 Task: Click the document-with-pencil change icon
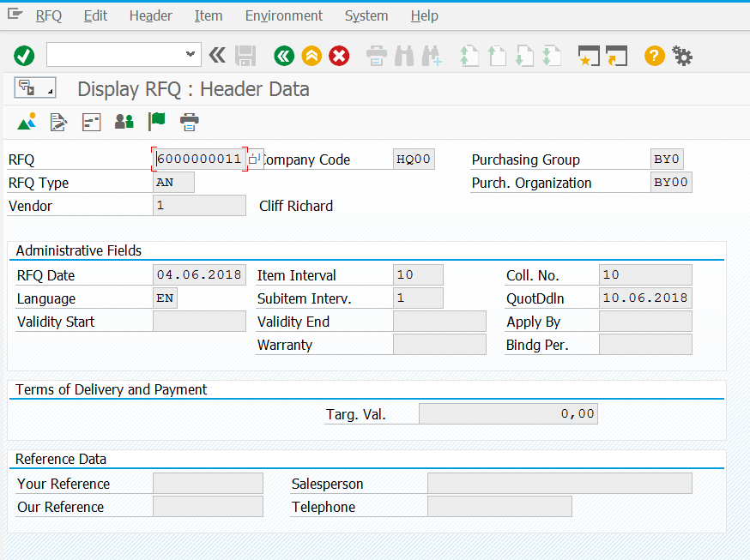(59, 122)
